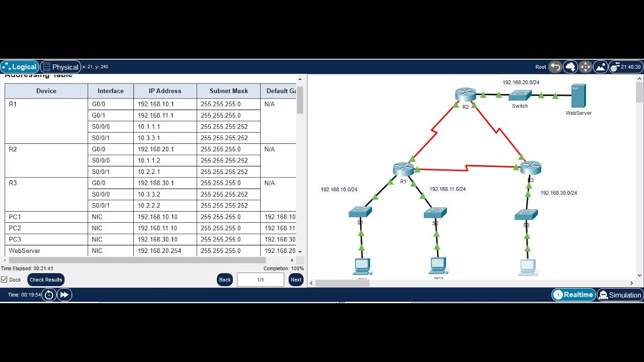Viewport: 644px width, 362px height.
Task: Click the Root level label
Action: pos(540,67)
